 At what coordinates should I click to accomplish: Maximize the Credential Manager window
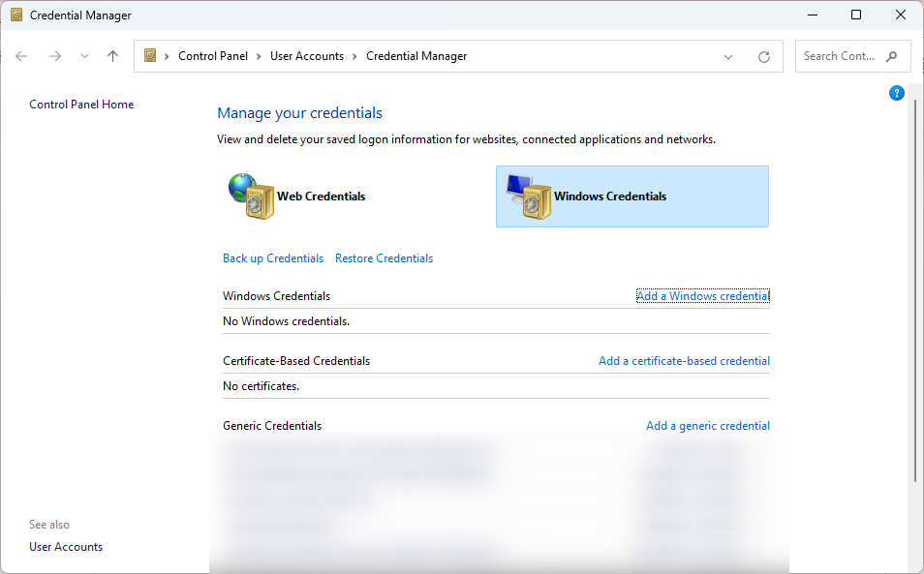pos(856,15)
